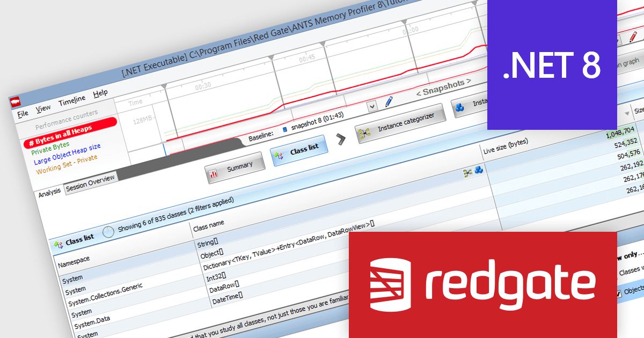Open the snapshot selection dropdown
The width and height of the screenshot is (644, 338).
(371, 106)
